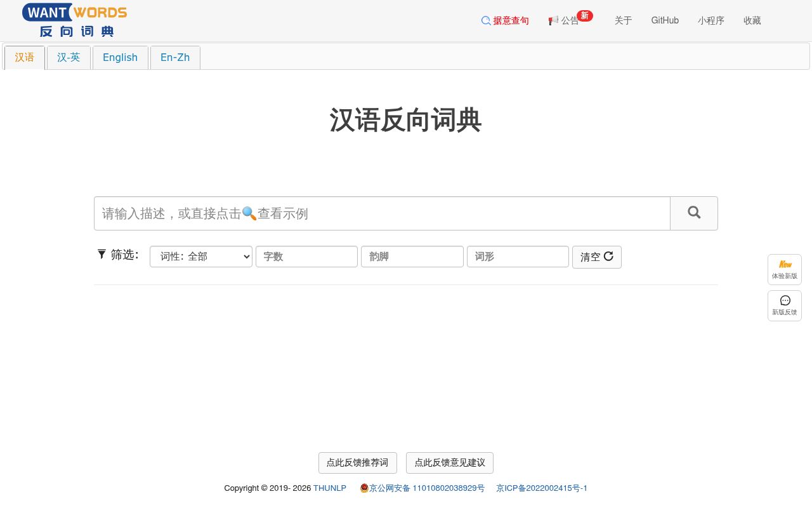Open the THUNLP link
The image size is (812, 508).
tap(330, 488)
